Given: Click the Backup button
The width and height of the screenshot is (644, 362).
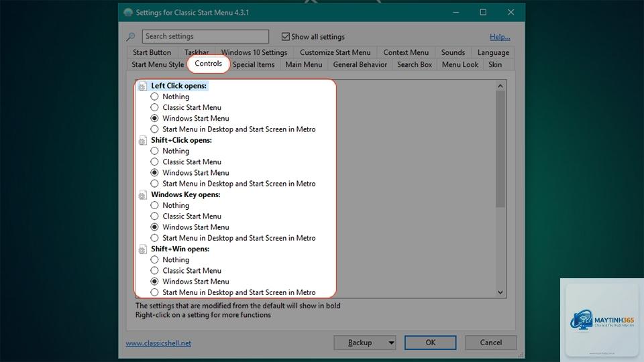Looking at the screenshot, I should (360, 343).
